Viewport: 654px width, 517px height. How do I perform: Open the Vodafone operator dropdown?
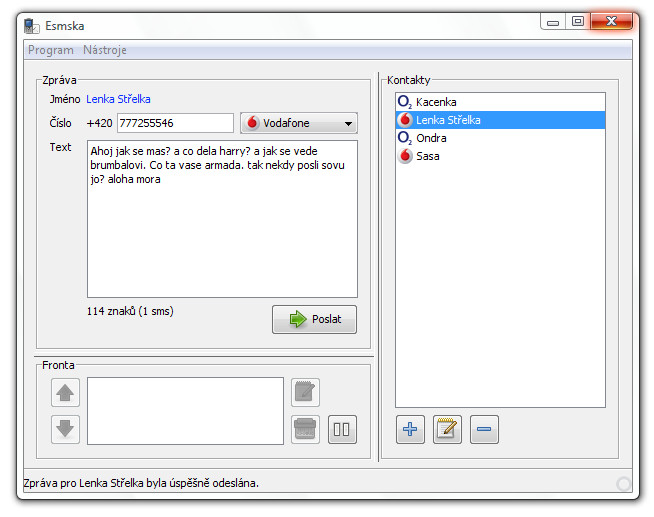click(299, 123)
